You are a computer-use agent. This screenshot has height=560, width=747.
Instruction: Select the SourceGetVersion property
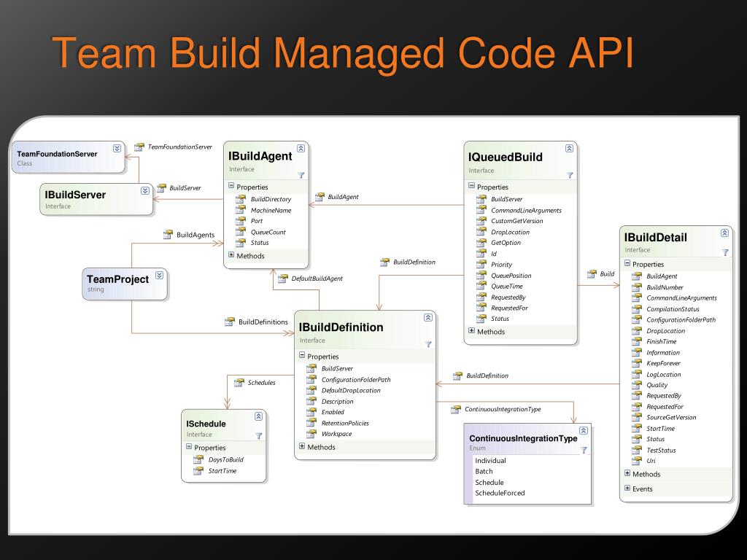[671, 417]
